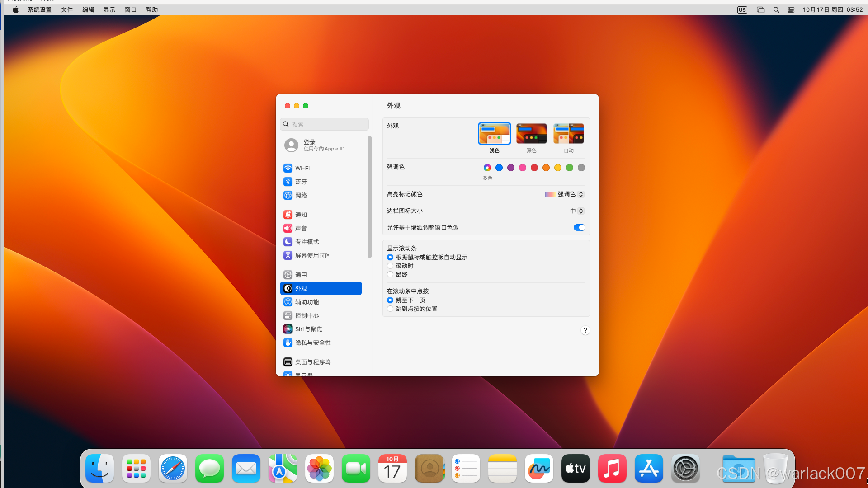Image resolution: width=868 pixels, height=488 pixels.
Task: Open Contacts from the Dock
Action: pos(429,469)
